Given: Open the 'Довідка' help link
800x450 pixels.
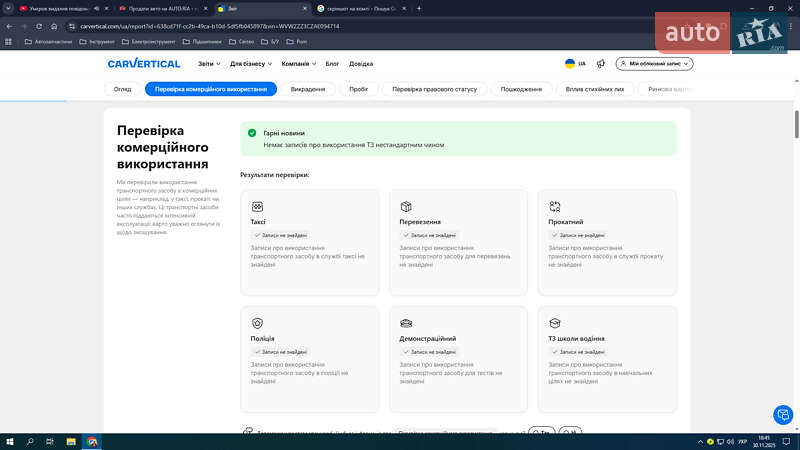Looking at the screenshot, I should (361, 64).
